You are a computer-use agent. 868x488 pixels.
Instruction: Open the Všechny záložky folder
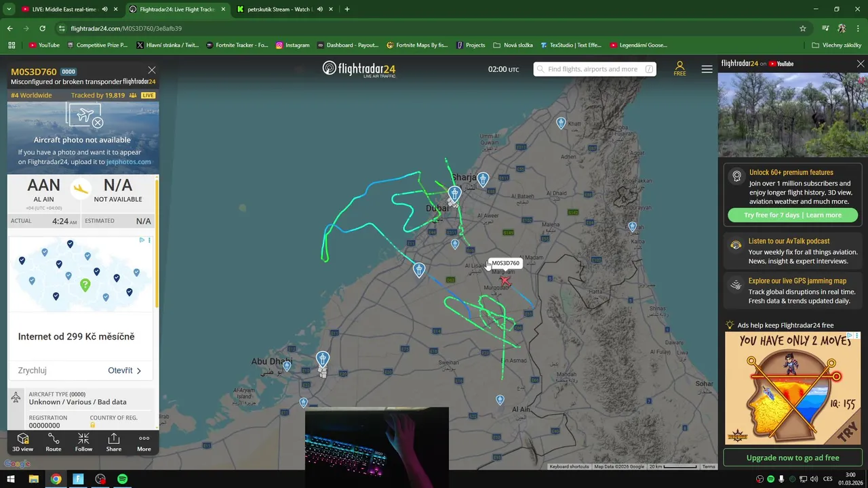pyautogui.click(x=837, y=45)
